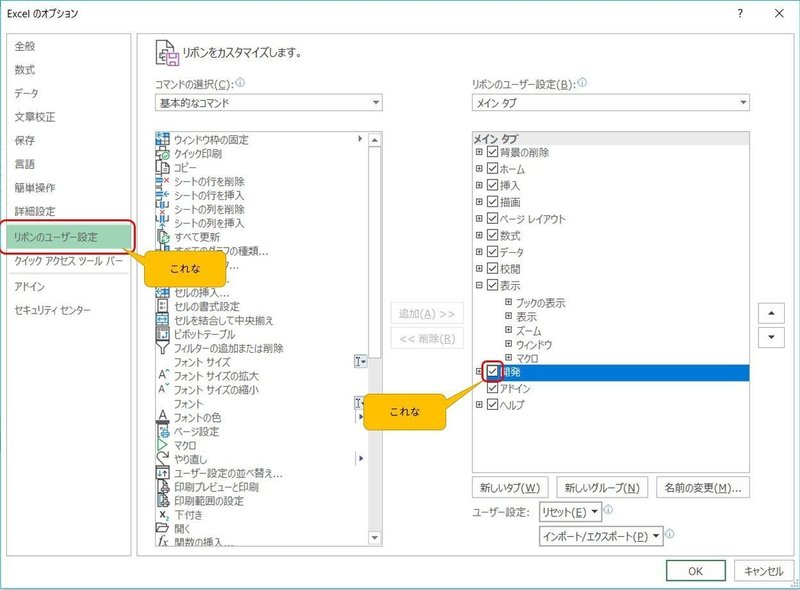This screenshot has height=590, width=800.
Task: Open the 保存 options category
Action: [x=68, y=140]
